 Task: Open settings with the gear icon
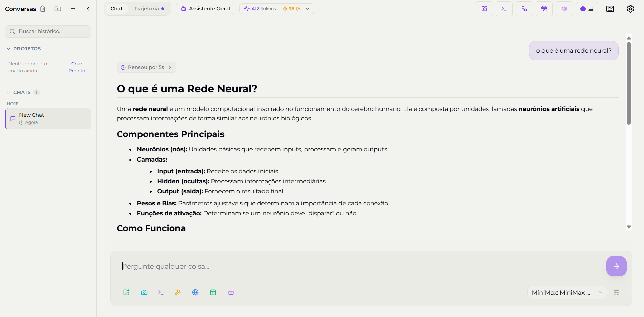[x=630, y=9]
